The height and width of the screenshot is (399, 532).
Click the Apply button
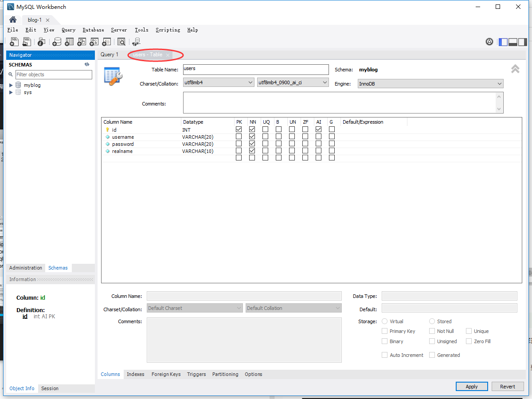point(472,387)
